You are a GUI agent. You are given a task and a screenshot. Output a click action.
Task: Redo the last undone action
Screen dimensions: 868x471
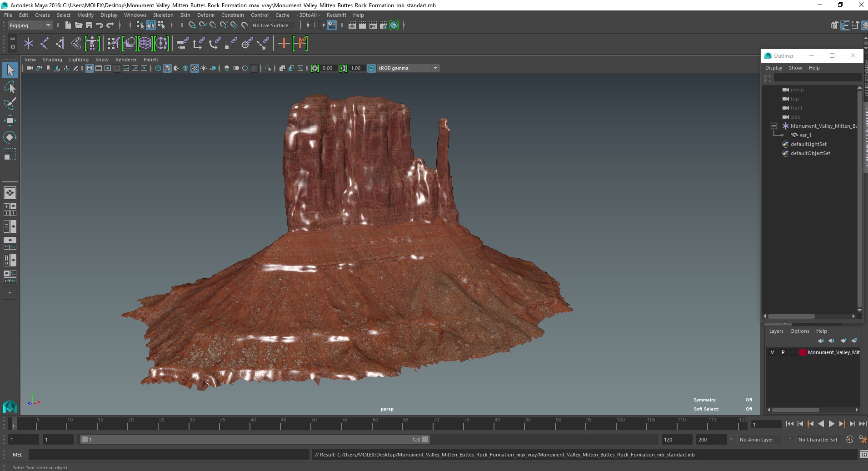110,25
